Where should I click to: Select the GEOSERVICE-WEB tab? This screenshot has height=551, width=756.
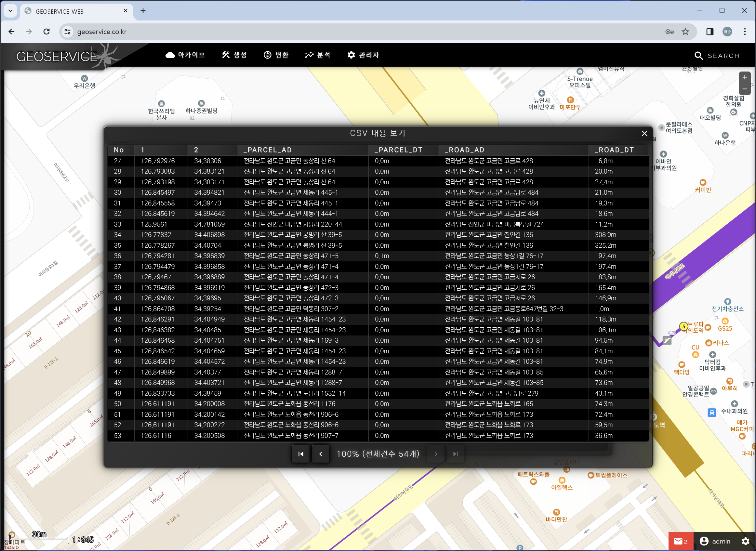coord(76,11)
